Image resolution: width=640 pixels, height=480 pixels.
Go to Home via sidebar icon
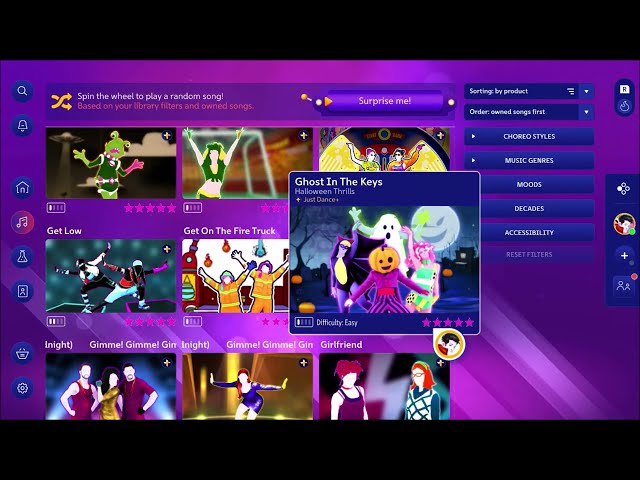[x=22, y=188]
